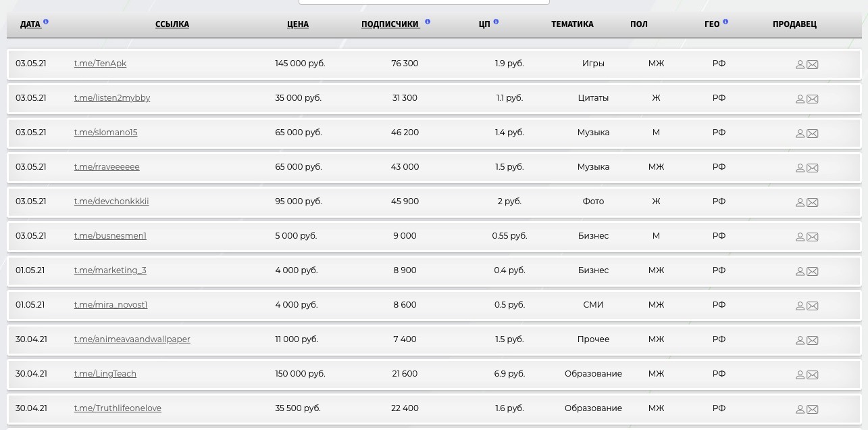Open the t.me/devchonkkkii channel link
This screenshot has width=868, height=430.
point(111,201)
